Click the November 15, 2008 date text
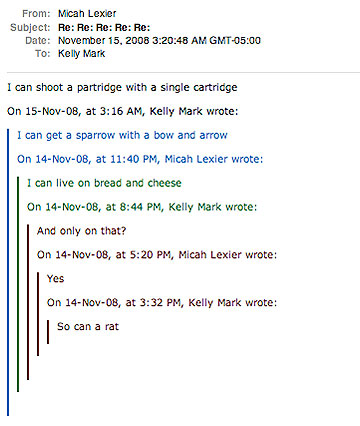The width and height of the screenshot is (360, 426). tap(159, 41)
